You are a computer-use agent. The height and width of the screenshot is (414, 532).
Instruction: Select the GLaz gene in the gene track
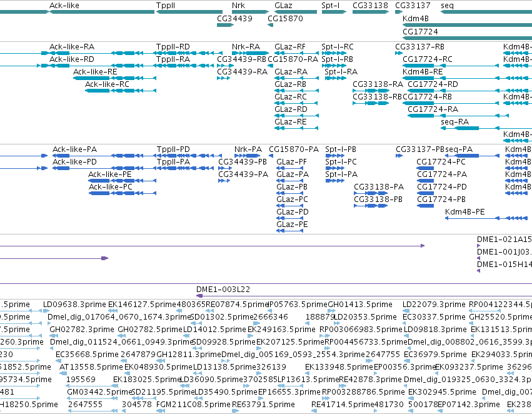click(296, 12)
